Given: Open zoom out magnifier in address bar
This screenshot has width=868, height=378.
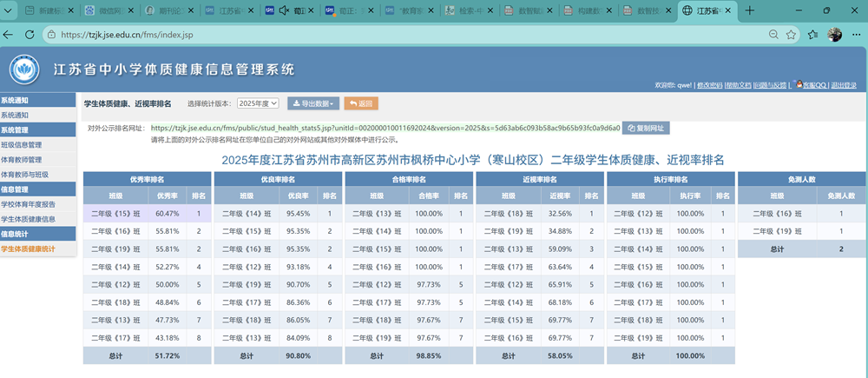Looking at the screenshot, I should click(774, 35).
